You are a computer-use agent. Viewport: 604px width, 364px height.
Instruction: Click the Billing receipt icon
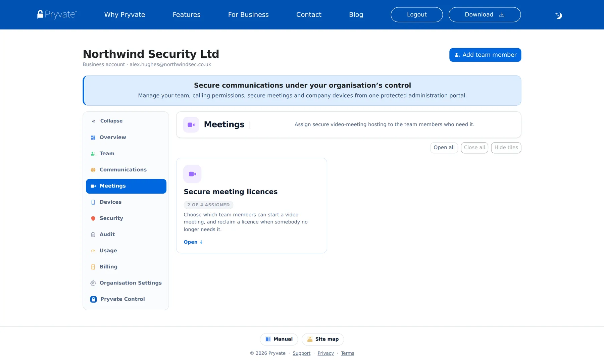pos(93,267)
